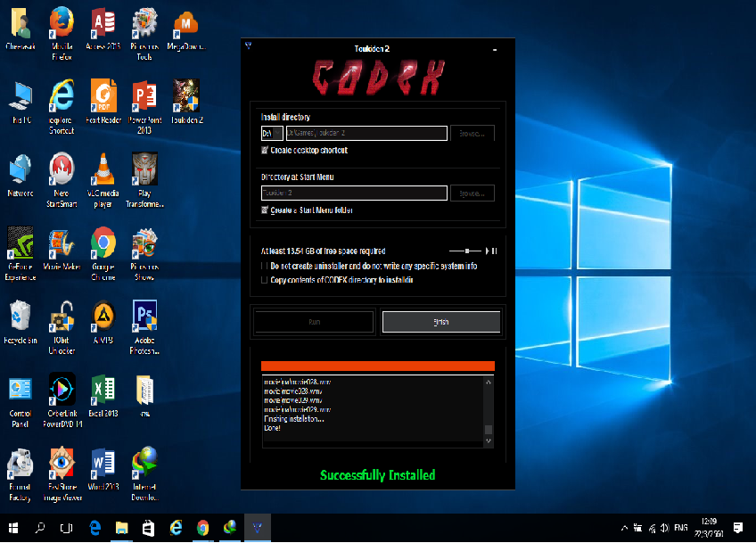Click the music play arrow in installer
This screenshot has width=756, height=543.
click(487, 251)
